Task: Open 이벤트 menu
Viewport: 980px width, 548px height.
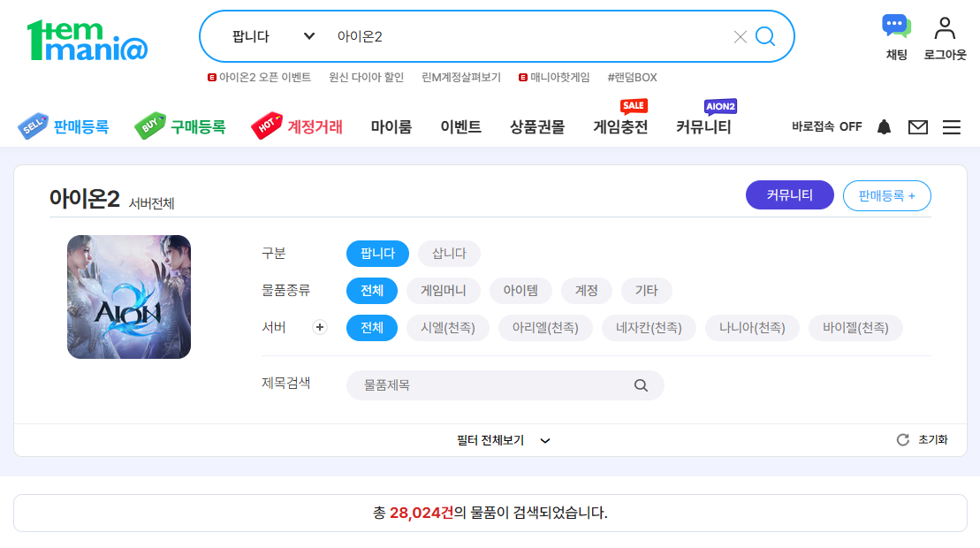Action: point(460,127)
